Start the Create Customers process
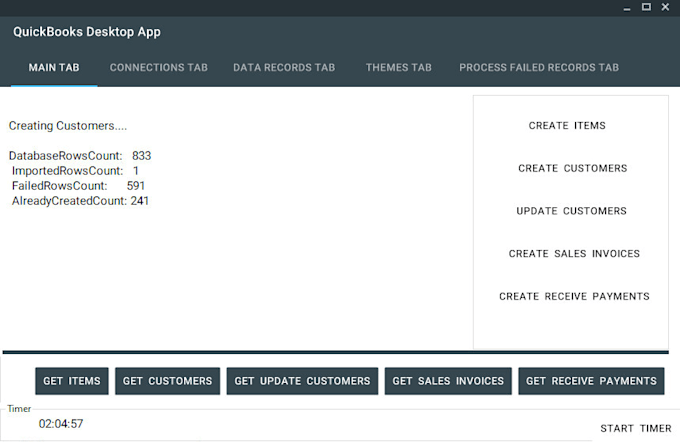The width and height of the screenshot is (680, 442). 572,168
